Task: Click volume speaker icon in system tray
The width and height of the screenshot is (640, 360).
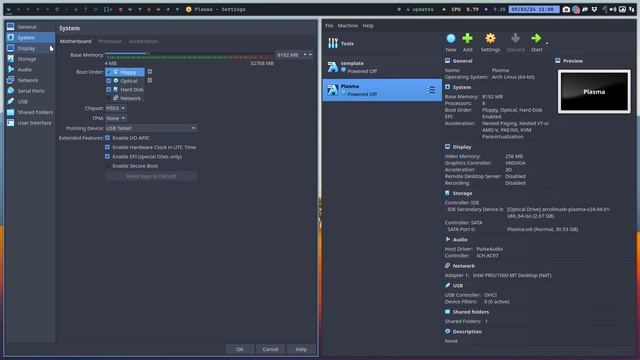Action: coord(613,9)
